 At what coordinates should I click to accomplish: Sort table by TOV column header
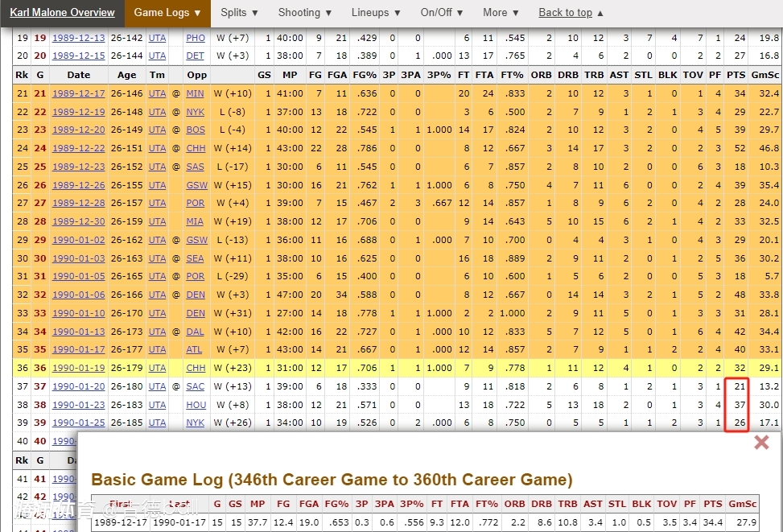[693, 75]
